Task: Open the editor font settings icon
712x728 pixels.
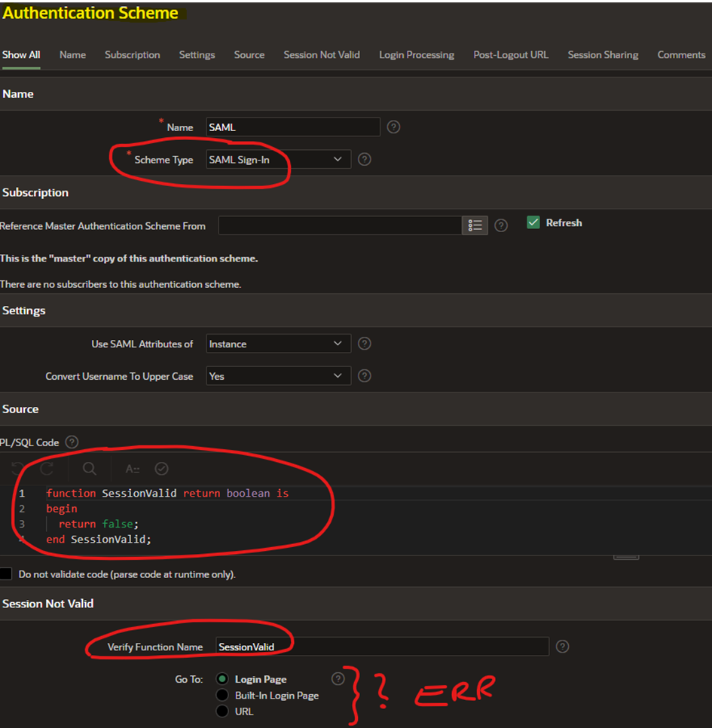Action: 132,469
